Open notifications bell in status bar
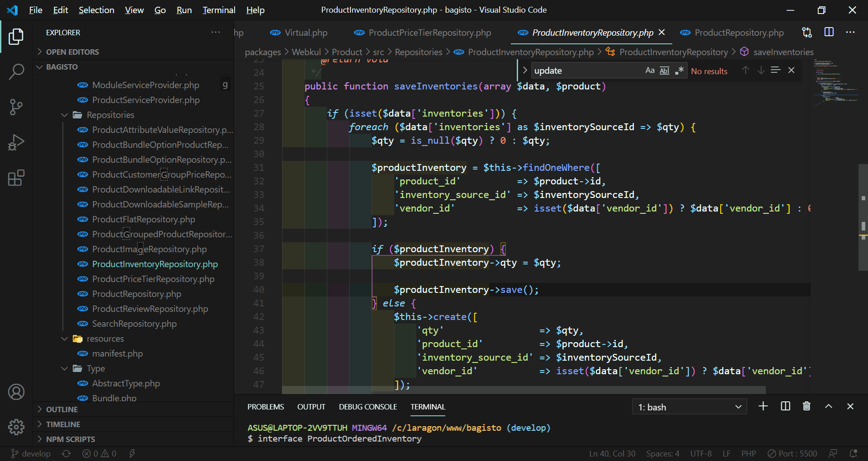Image resolution: width=868 pixels, height=461 pixels. 854,454
